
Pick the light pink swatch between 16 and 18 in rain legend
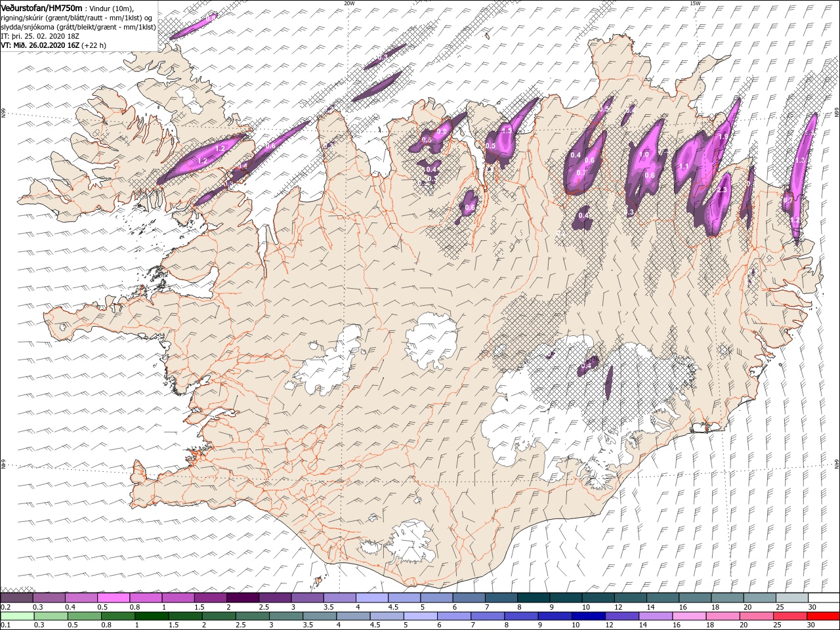coord(688,616)
